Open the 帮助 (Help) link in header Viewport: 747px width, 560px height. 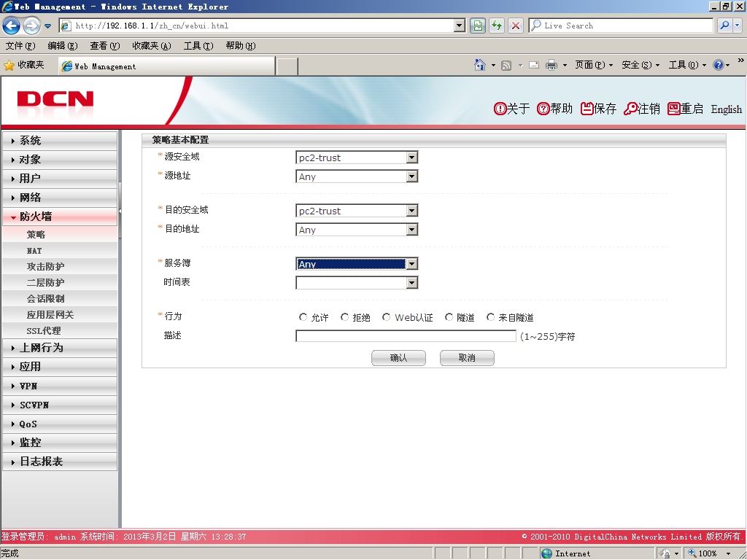point(555,109)
